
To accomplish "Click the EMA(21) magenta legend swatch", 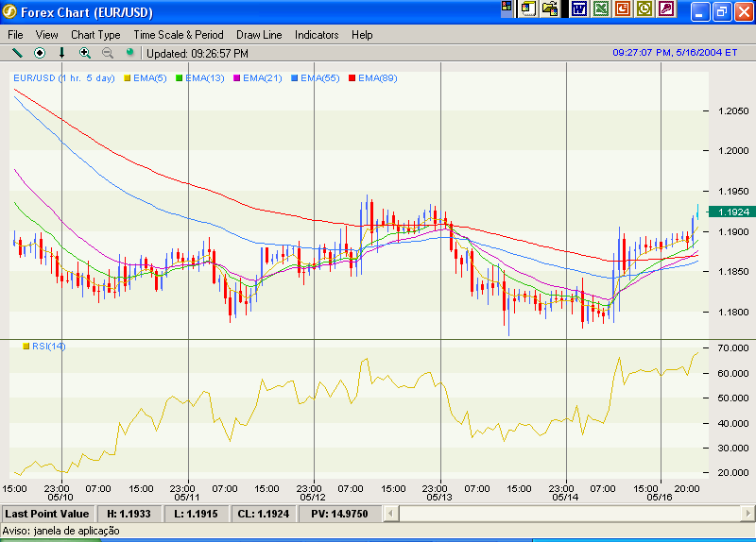I will click(237, 78).
